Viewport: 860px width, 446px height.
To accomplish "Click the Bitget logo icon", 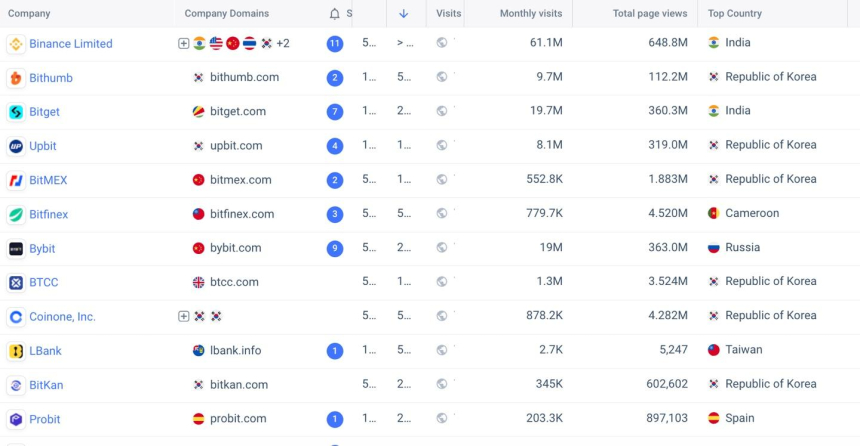I will (16, 112).
